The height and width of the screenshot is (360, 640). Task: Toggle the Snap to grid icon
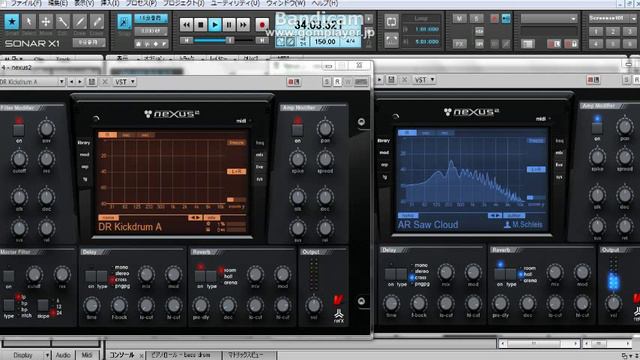[124, 22]
